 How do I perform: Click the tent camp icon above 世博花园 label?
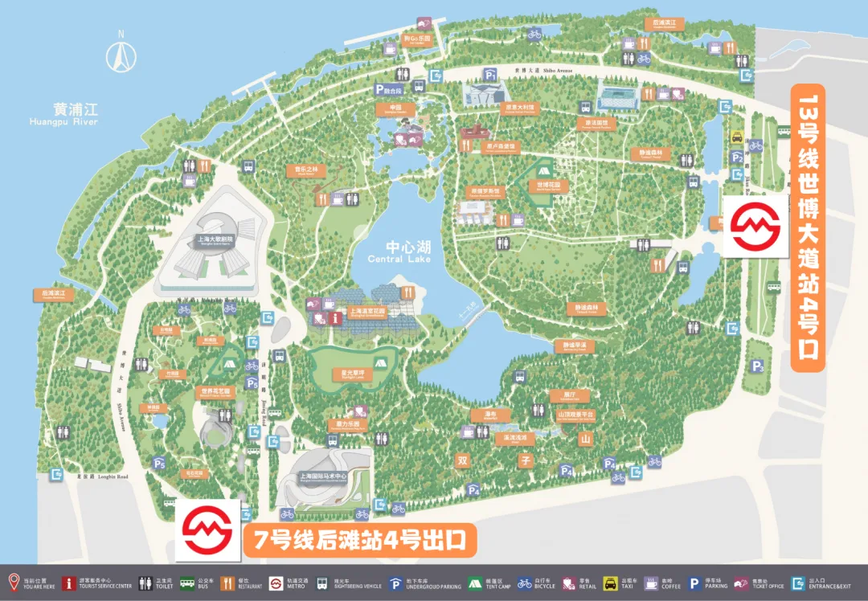pyautogui.click(x=546, y=170)
